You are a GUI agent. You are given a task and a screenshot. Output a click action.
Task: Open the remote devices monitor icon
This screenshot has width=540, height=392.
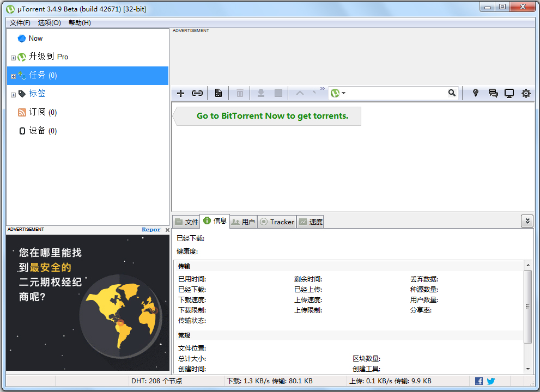tap(509, 93)
